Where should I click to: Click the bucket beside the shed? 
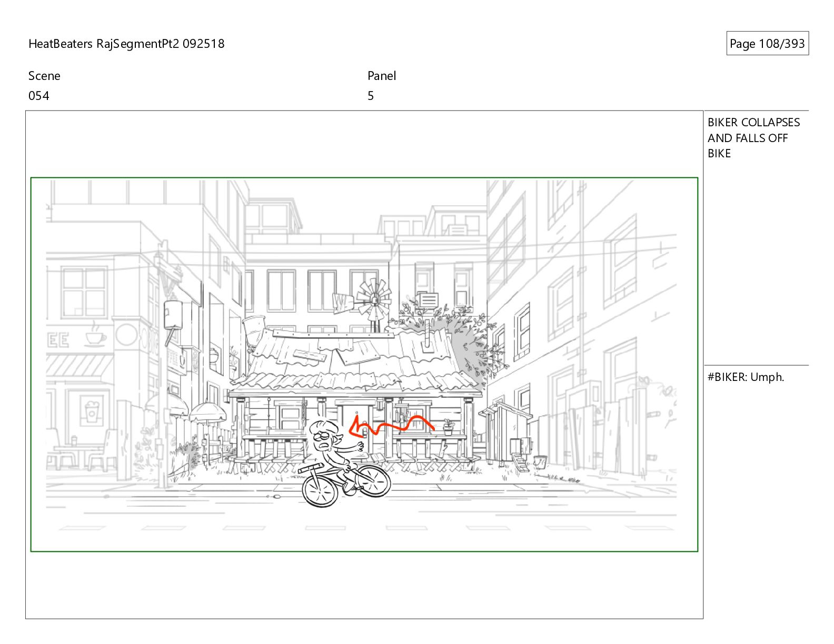pyautogui.click(x=540, y=462)
